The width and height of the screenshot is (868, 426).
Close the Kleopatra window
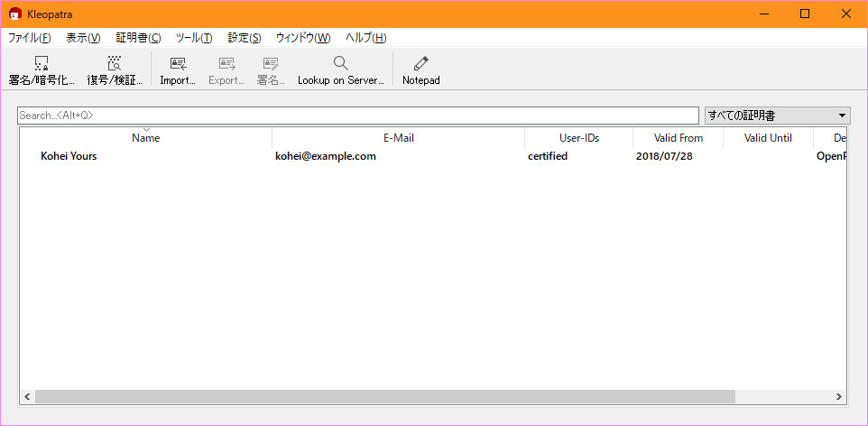tap(845, 14)
